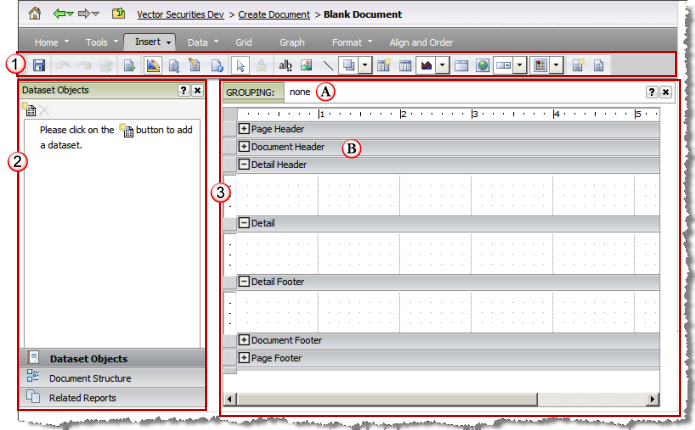Open the Tools menu
695x430 pixels.
pyautogui.click(x=102, y=43)
